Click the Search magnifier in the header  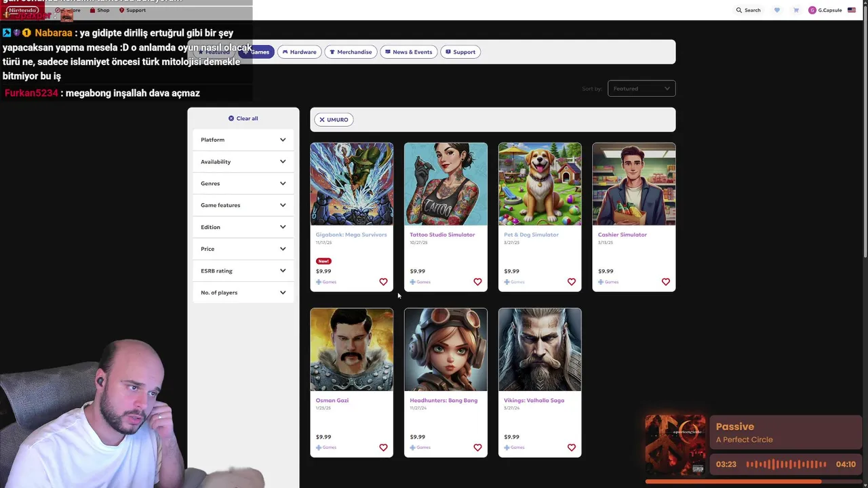tap(739, 10)
